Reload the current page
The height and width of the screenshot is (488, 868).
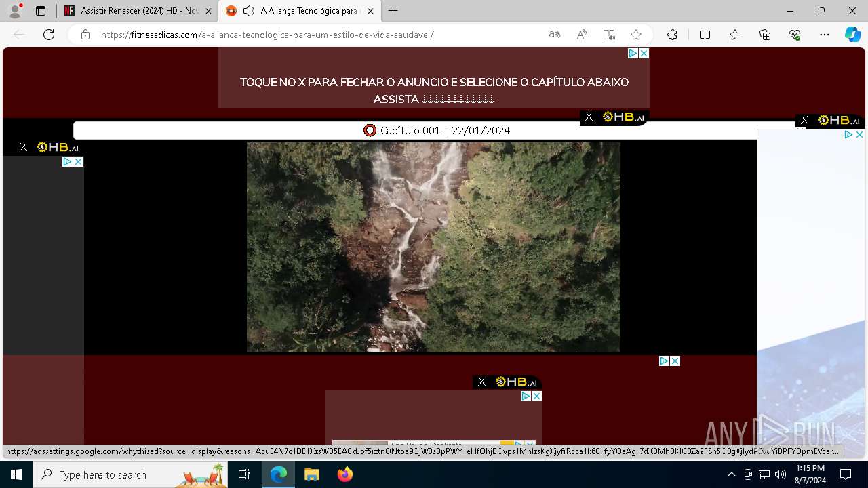(x=49, y=35)
